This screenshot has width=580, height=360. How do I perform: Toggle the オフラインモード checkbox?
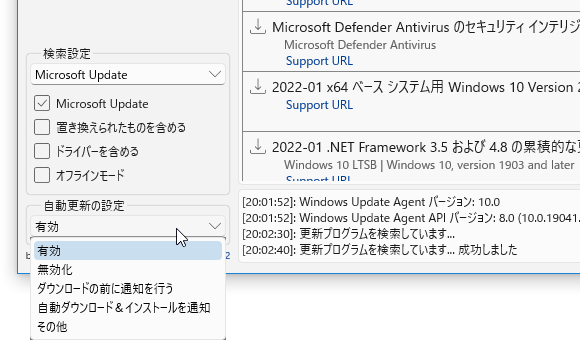[42, 175]
